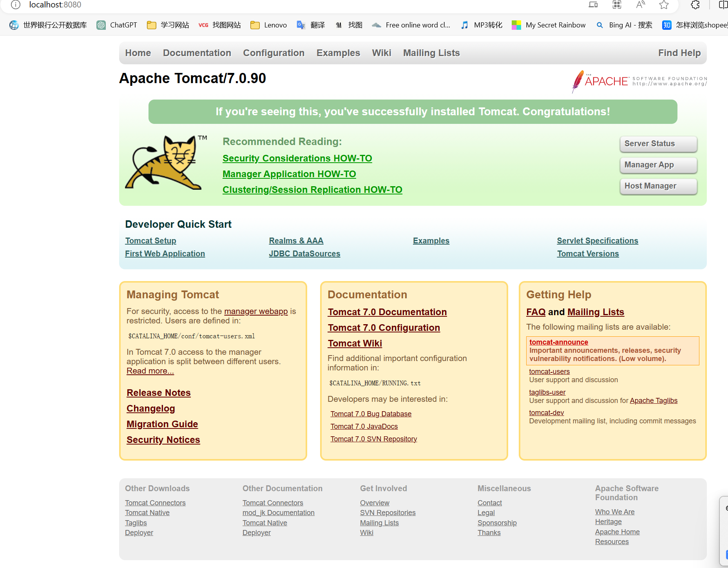Click the Server Status button

coord(658,144)
